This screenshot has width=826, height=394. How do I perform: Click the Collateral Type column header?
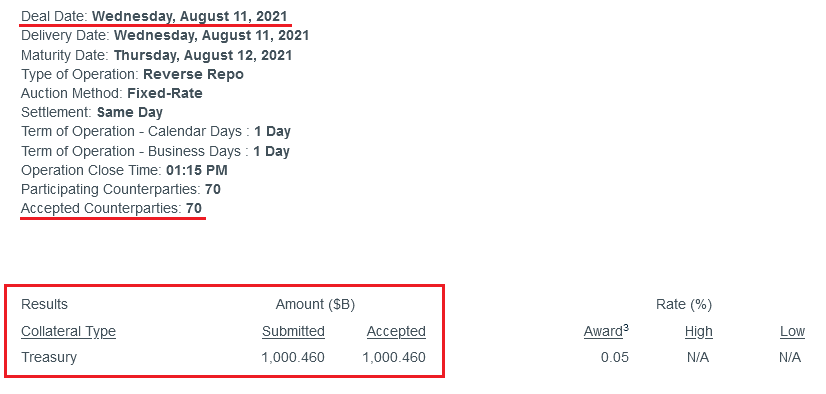[68, 331]
